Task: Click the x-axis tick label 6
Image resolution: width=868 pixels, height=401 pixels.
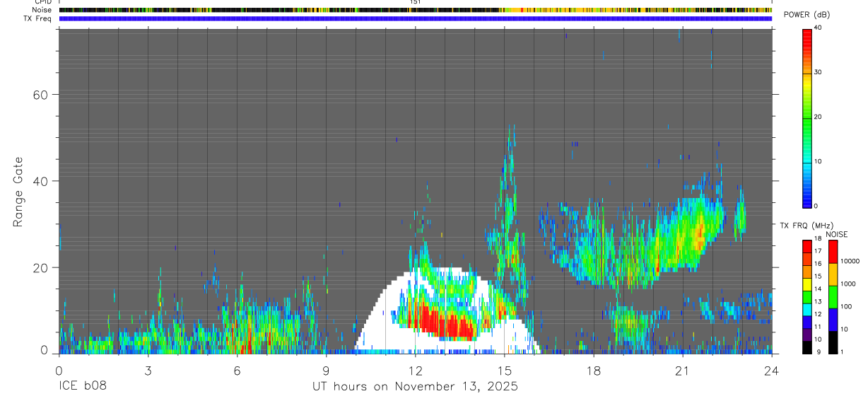Action: click(237, 371)
